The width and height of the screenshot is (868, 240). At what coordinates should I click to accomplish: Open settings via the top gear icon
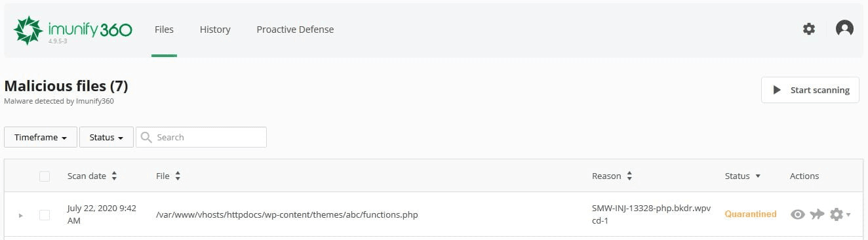coord(809,29)
